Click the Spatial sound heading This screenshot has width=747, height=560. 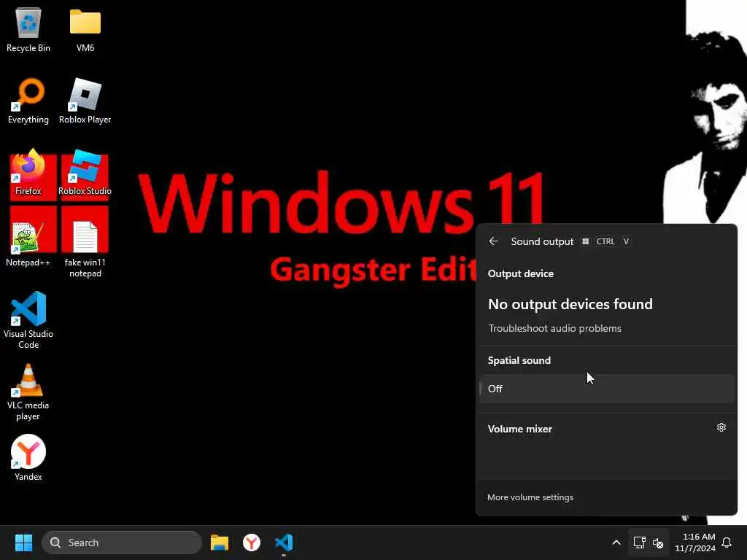click(519, 360)
